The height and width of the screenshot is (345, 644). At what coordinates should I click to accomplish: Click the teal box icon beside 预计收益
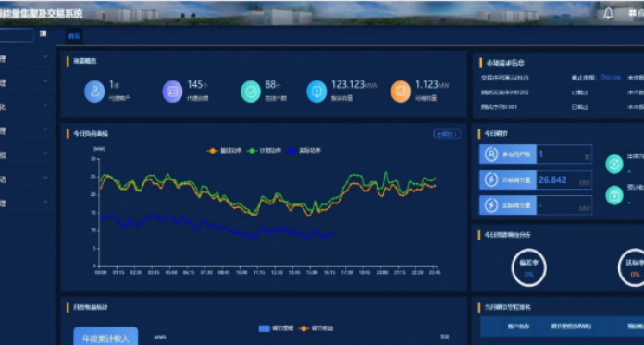[614, 195]
